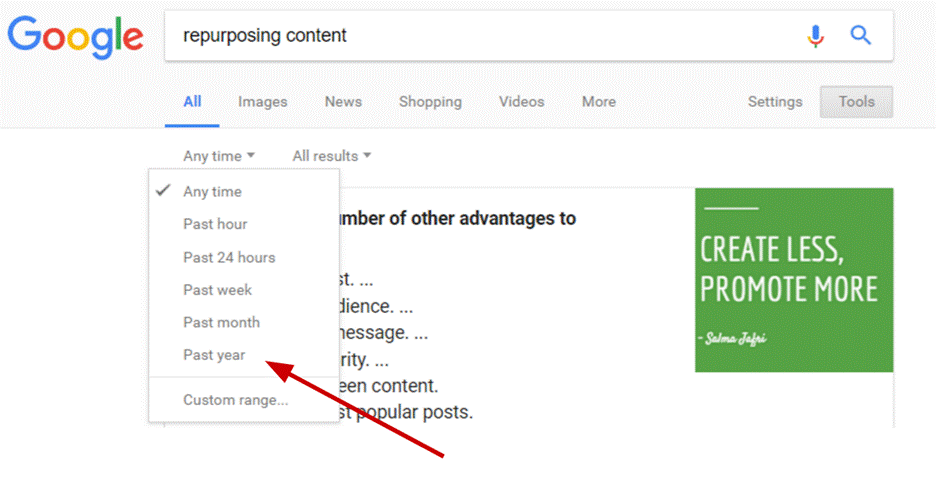Pick Past week in the time menu

[x=217, y=290]
